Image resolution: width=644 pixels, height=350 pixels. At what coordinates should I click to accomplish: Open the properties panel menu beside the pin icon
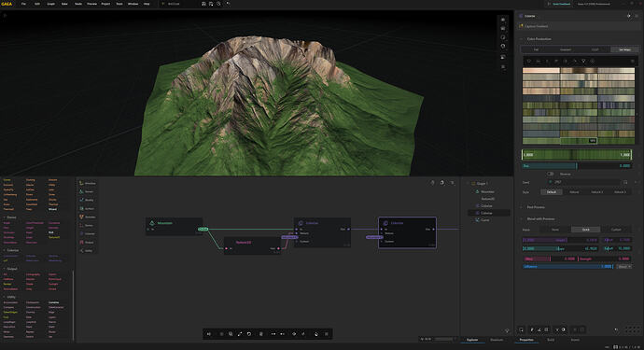(637, 16)
